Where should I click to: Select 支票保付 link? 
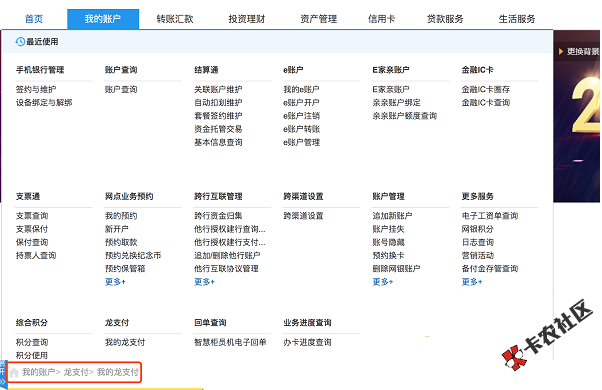point(32,229)
